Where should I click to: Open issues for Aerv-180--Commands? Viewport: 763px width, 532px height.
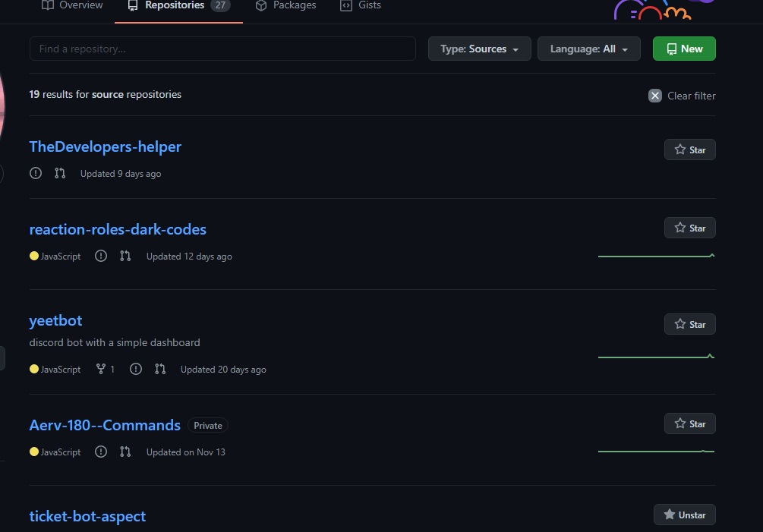[101, 452]
